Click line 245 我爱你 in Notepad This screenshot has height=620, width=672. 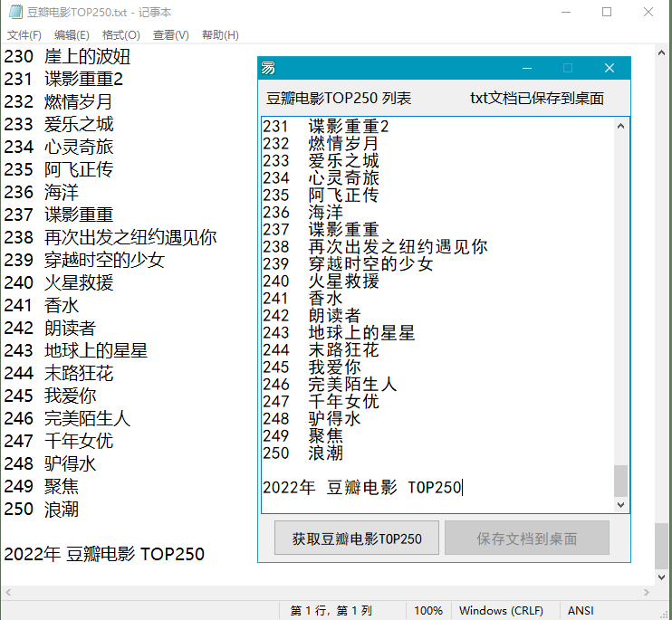(50, 396)
